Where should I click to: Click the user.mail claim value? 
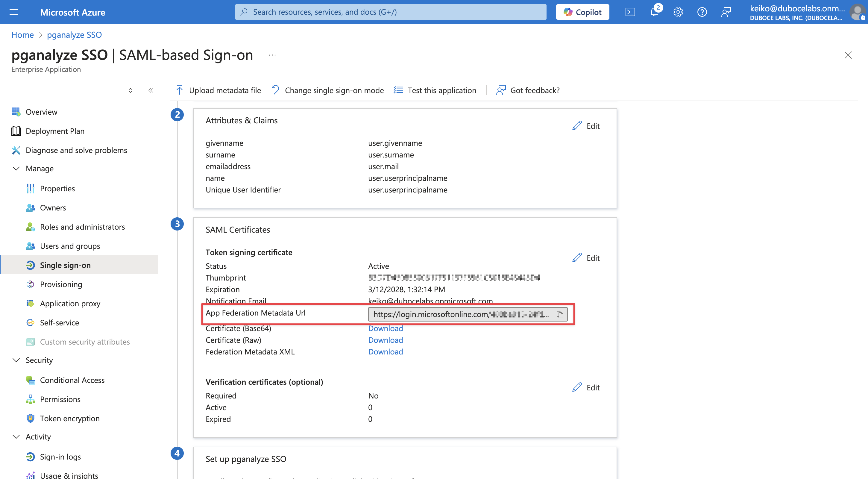click(383, 166)
